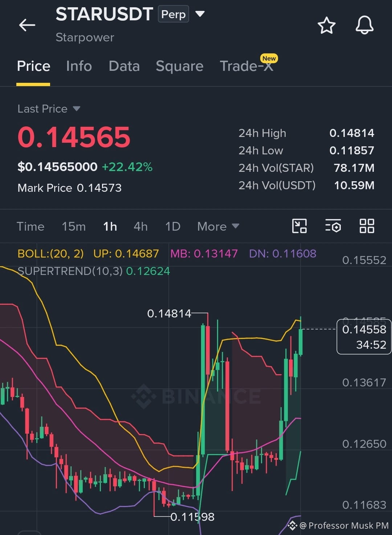Open the grid tools icon
Viewport: 392px width, 535px height.
click(367, 226)
